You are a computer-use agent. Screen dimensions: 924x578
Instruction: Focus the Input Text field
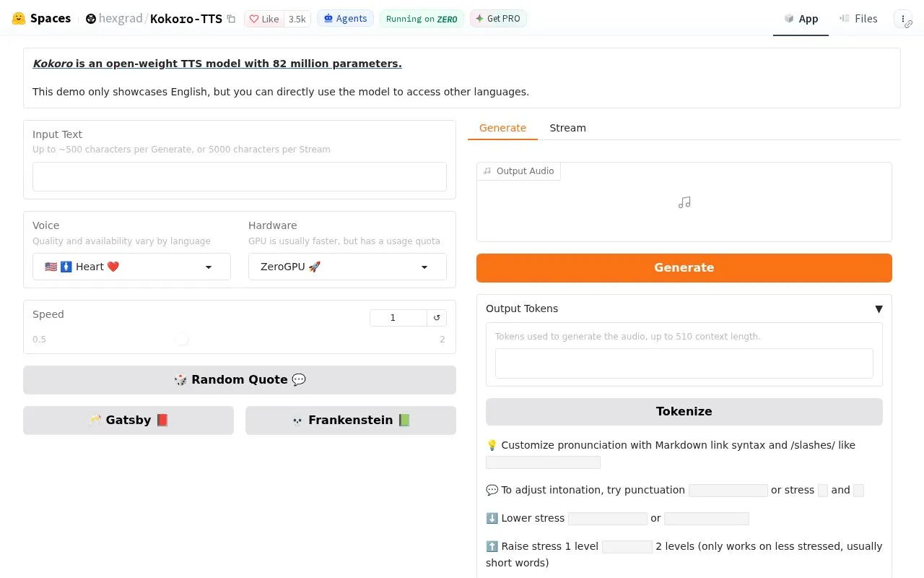click(x=240, y=176)
